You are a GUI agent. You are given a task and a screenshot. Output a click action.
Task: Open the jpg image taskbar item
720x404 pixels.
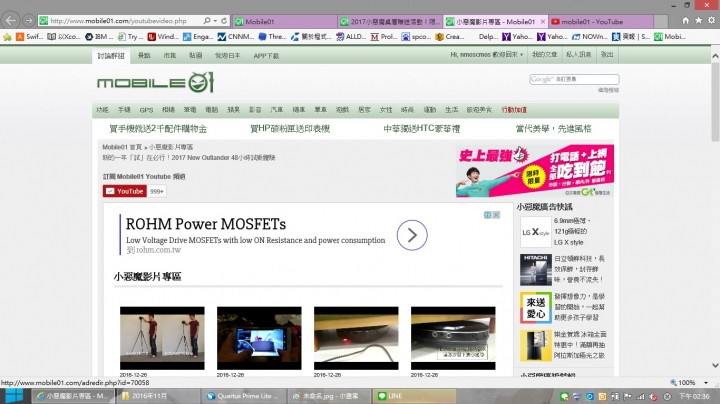[x=329, y=396]
